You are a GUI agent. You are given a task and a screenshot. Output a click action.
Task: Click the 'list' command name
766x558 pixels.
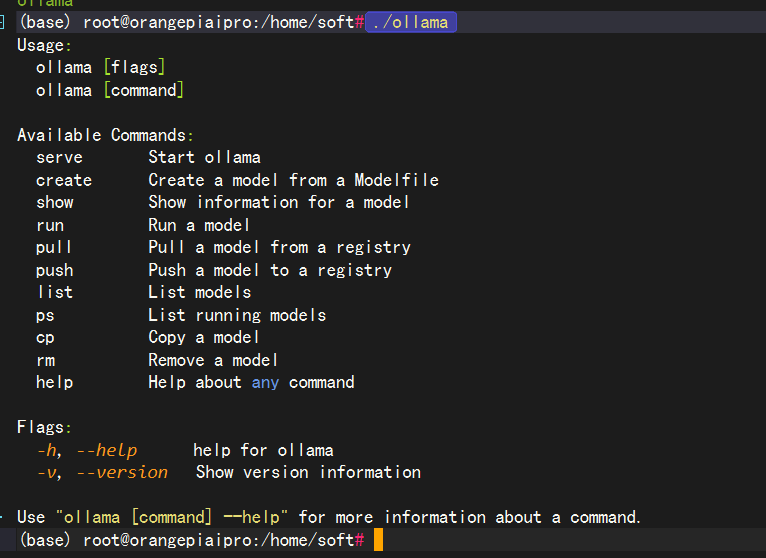[55, 292]
